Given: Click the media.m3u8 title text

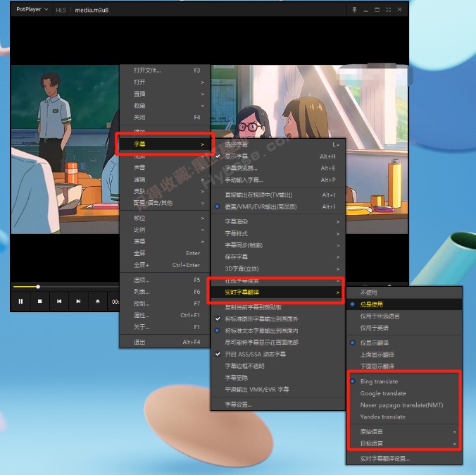Looking at the screenshot, I should (x=92, y=10).
